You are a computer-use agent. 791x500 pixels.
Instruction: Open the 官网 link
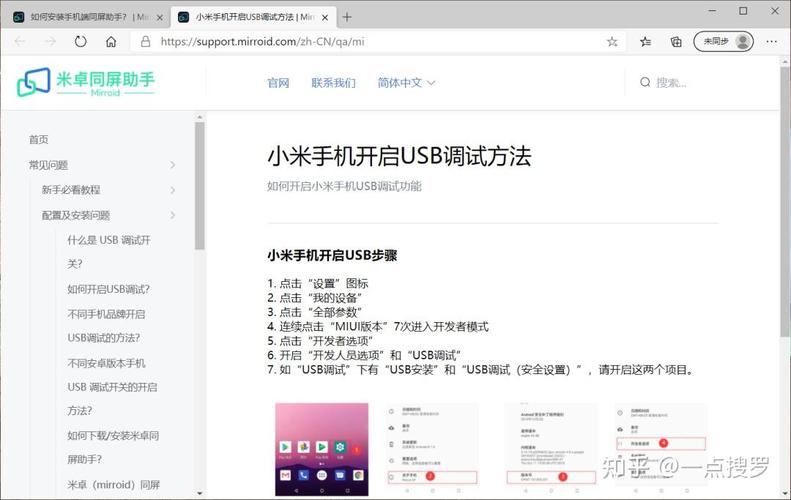click(x=278, y=82)
